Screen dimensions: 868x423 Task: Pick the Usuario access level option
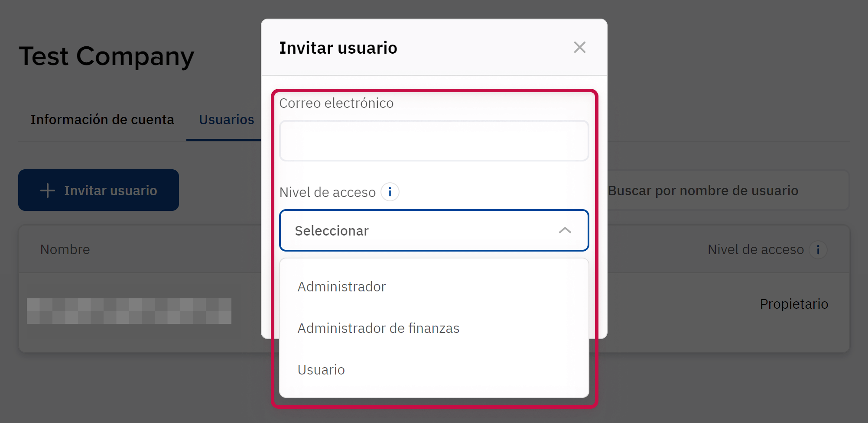click(x=321, y=370)
